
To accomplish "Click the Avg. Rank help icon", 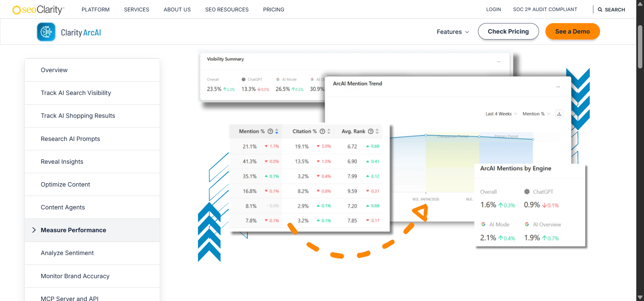I will pyautogui.click(x=371, y=131).
